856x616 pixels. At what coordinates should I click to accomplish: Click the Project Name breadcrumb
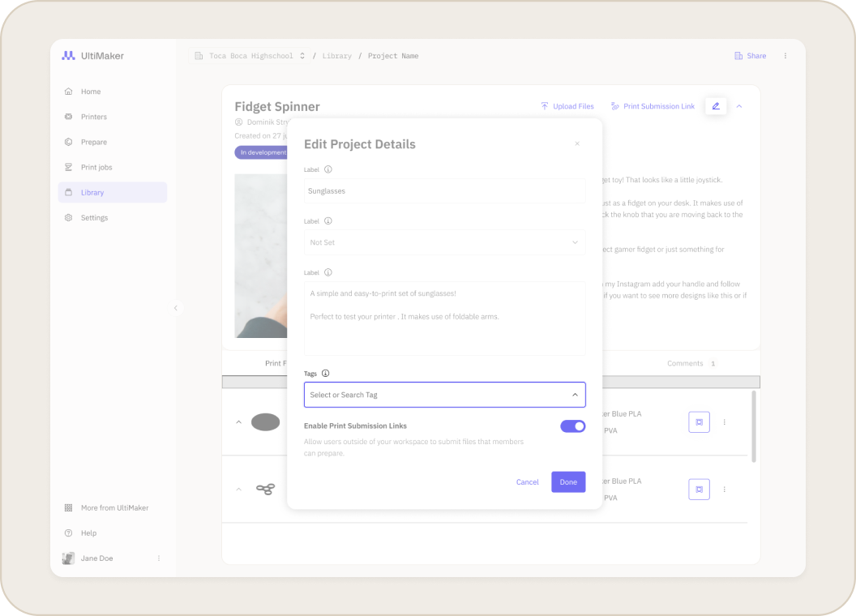pyautogui.click(x=393, y=56)
